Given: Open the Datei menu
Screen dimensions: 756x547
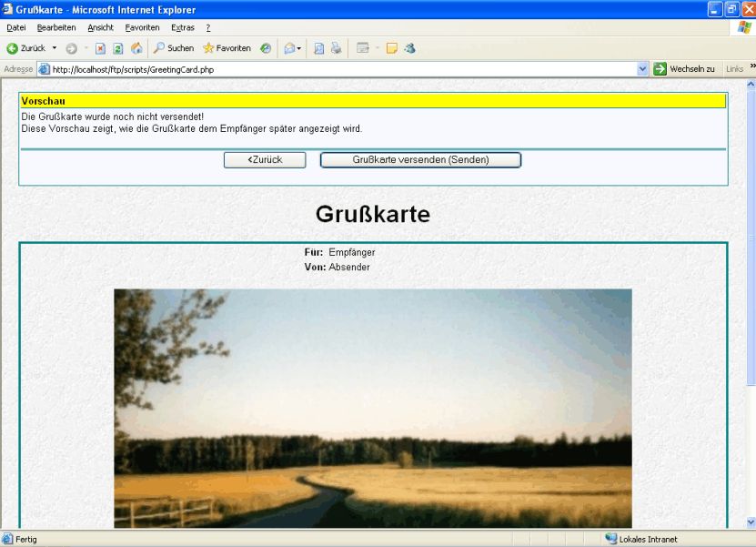Looking at the screenshot, I should [16, 28].
